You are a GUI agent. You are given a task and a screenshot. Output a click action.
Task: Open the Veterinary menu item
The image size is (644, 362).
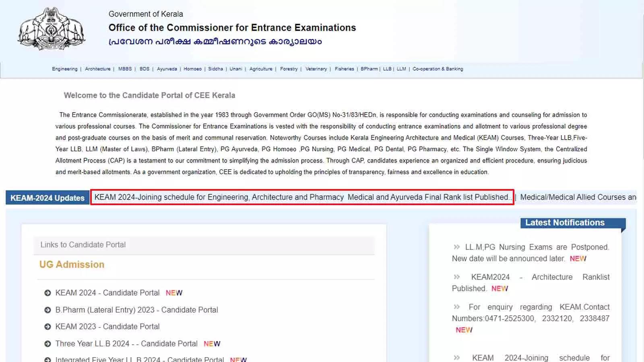[316, 69]
